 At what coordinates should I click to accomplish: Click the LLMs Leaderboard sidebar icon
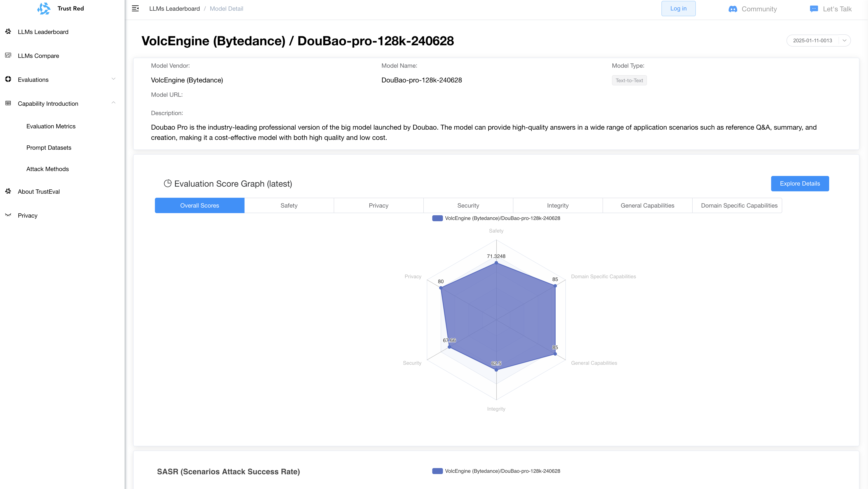tap(8, 32)
